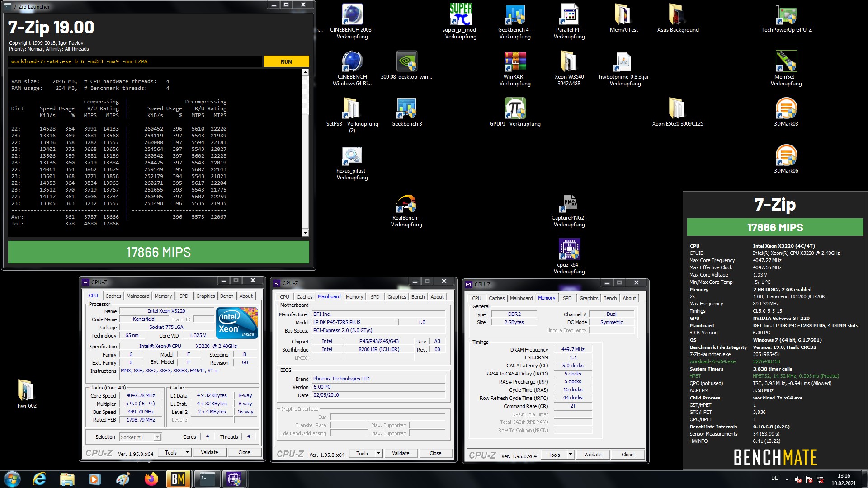Launch the 3DMark03 desktop icon
Screen dimensions: 868x488
786,112
